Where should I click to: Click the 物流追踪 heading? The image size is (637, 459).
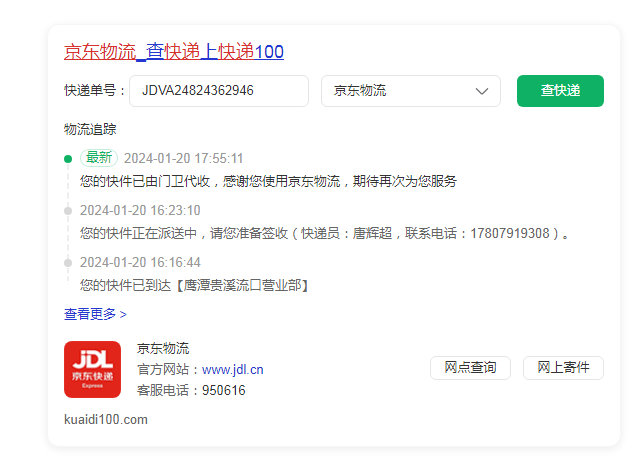point(90,129)
